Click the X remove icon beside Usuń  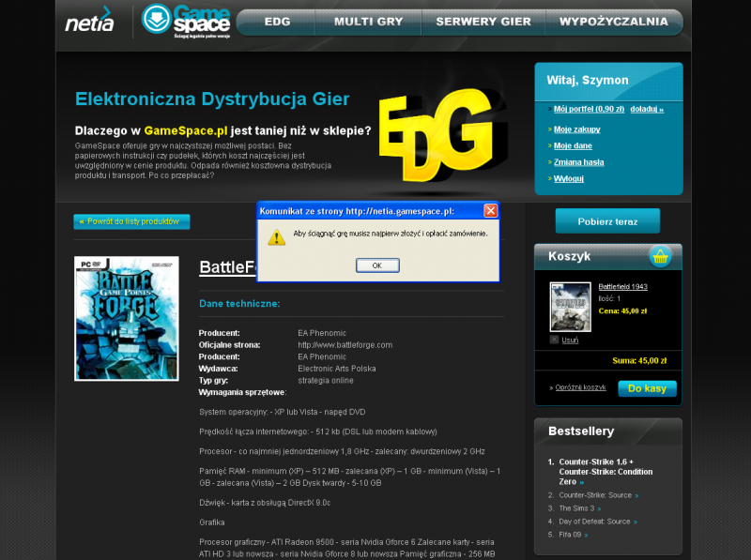tap(554, 340)
